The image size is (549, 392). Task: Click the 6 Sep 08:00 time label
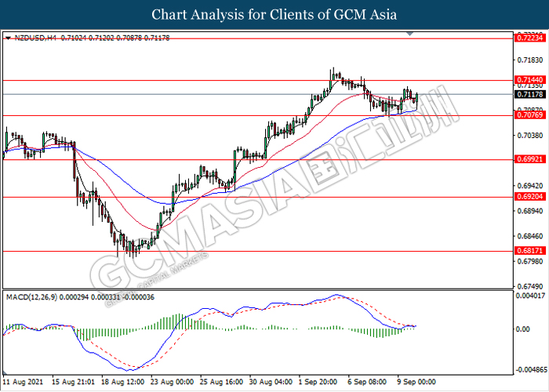point(367,382)
